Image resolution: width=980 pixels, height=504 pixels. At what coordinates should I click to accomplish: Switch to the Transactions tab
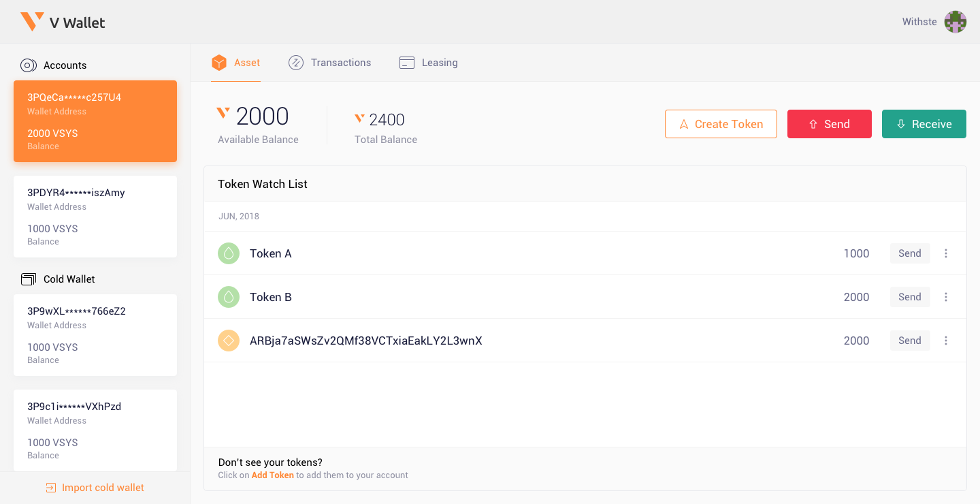tap(330, 62)
